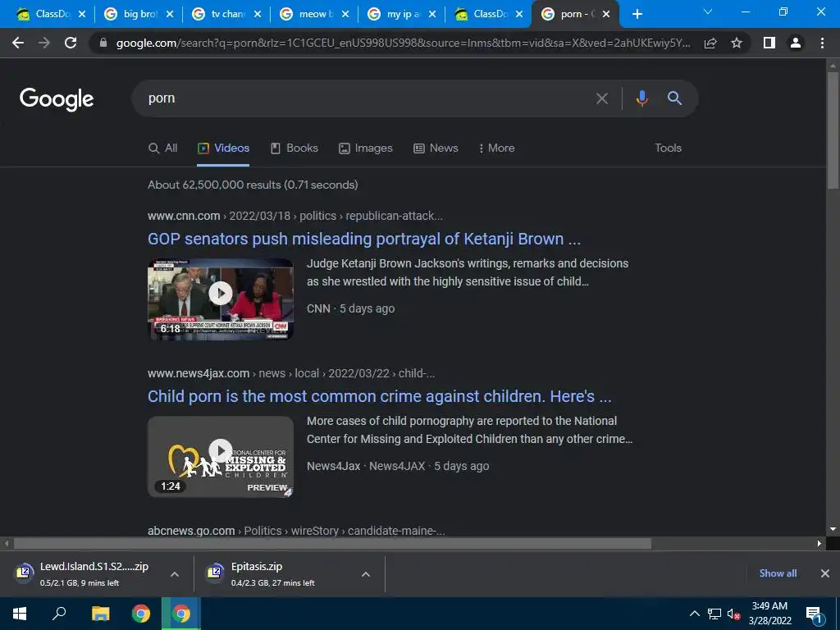This screenshot has width=840, height=630.
Task: Switch to the Books results tab
Action: point(294,148)
